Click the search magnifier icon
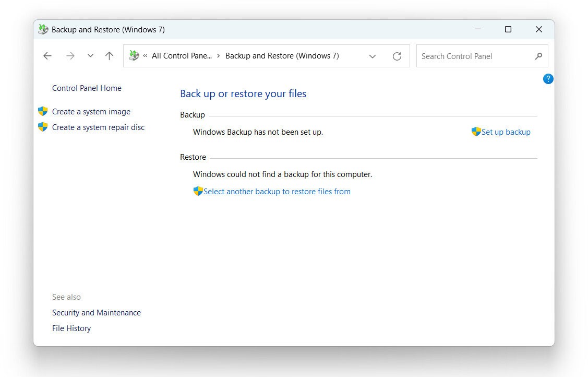This screenshot has width=588, height=377. click(x=538, y=56)
